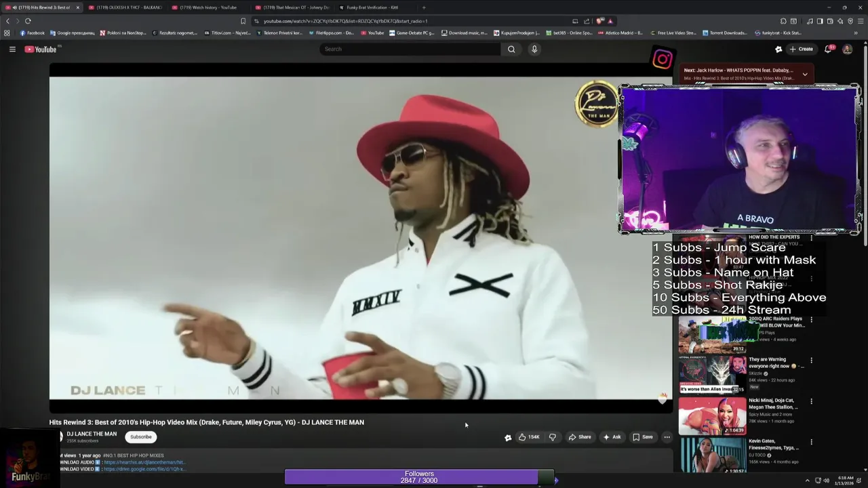Viewport: 868px width, 488px height.
Task: Open the funkybrat Kick Stat bookmark
Action: coord(778,33)
